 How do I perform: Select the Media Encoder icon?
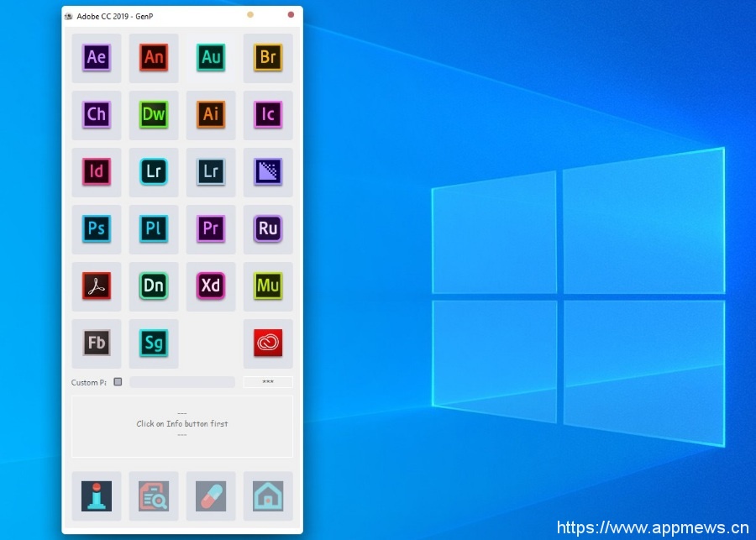coord(268,172)
